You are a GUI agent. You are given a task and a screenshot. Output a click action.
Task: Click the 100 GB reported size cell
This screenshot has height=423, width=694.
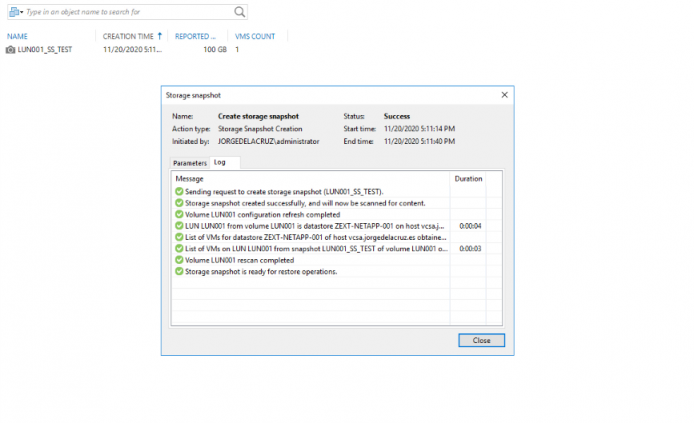pyautogui.click(x=215, y=50)
